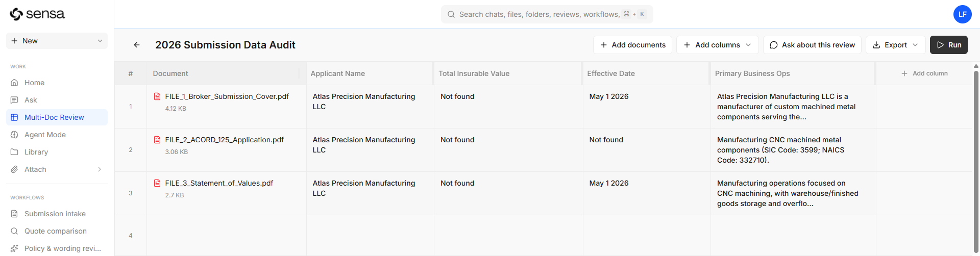Click the Multi-Doc Review table icon

tap(14, 117)
